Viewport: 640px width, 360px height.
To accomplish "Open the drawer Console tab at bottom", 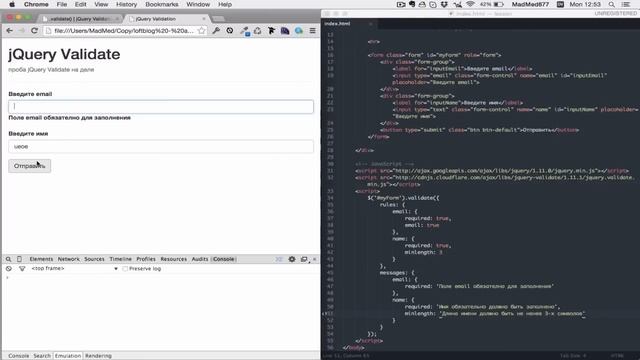I will pos(18,356).
